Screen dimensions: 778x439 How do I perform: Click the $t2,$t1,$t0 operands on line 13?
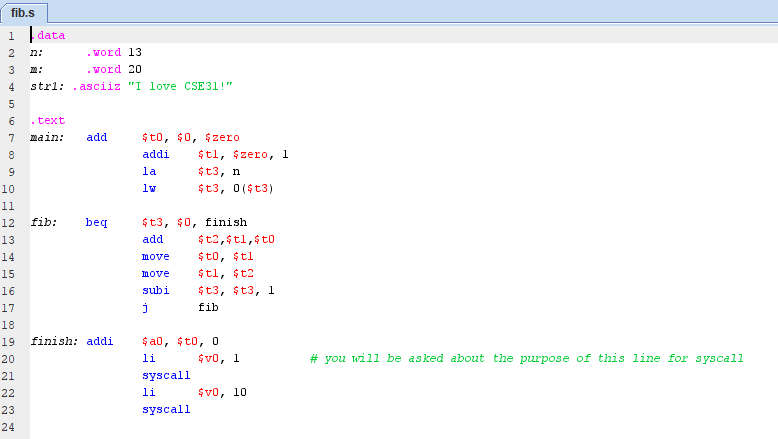click(x=236, y=240)
